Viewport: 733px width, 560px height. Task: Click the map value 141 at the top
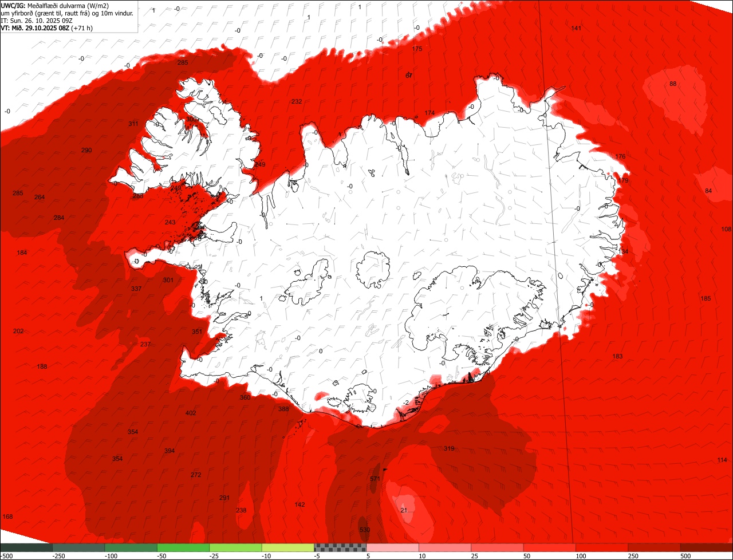click(x=576, y=28)
